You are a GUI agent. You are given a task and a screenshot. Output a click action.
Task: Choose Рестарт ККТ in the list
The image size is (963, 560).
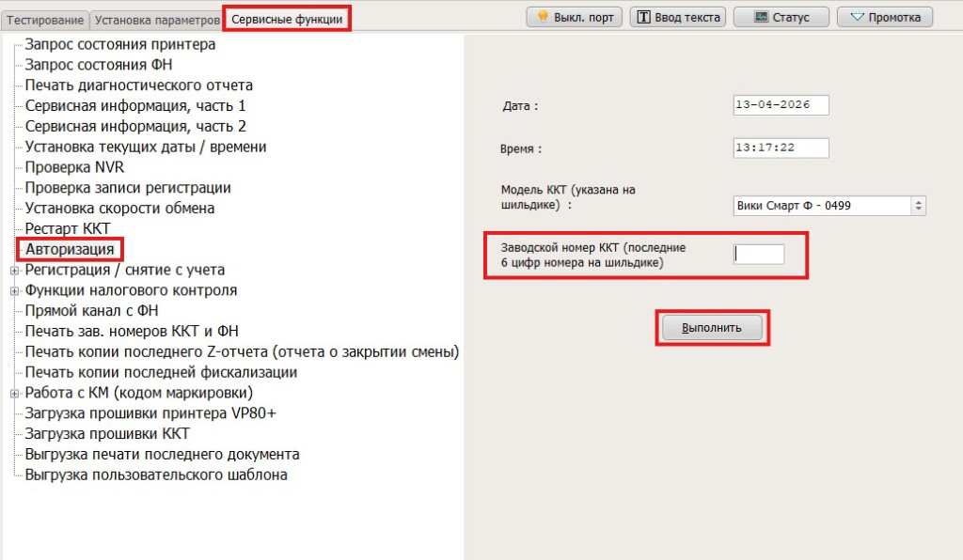click(x=68, y=228)
